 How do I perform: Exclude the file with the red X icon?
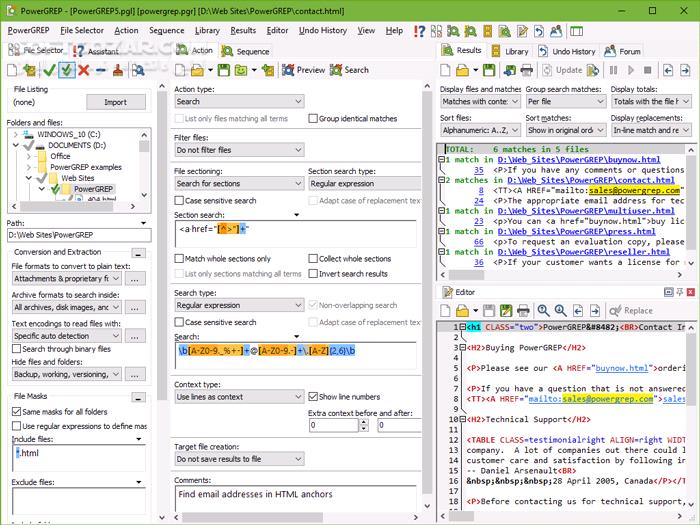pyautogui.click(x=83, y=70)
